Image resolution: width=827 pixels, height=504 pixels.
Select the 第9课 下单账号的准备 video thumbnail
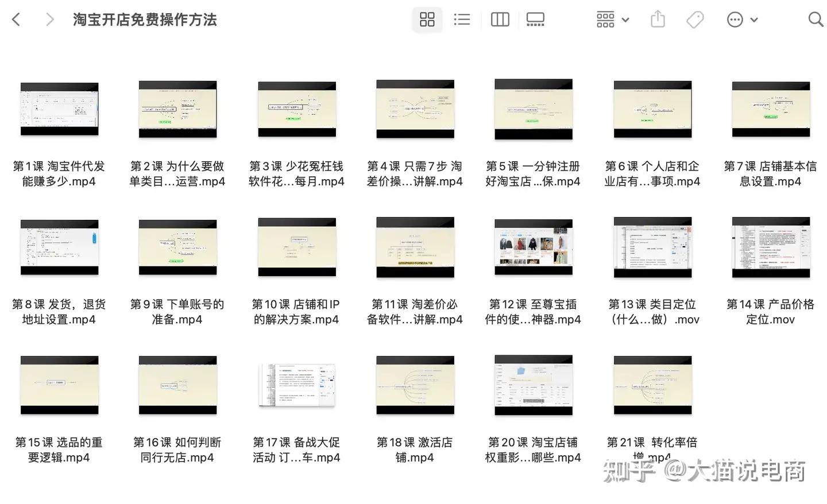(x=177, y=247)
